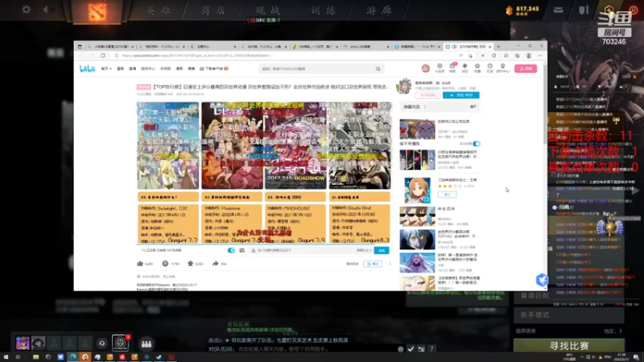This screenshot has width=644, height=362.
Task: Click blue 发送 send danmaku button
Action: [382, 250]
